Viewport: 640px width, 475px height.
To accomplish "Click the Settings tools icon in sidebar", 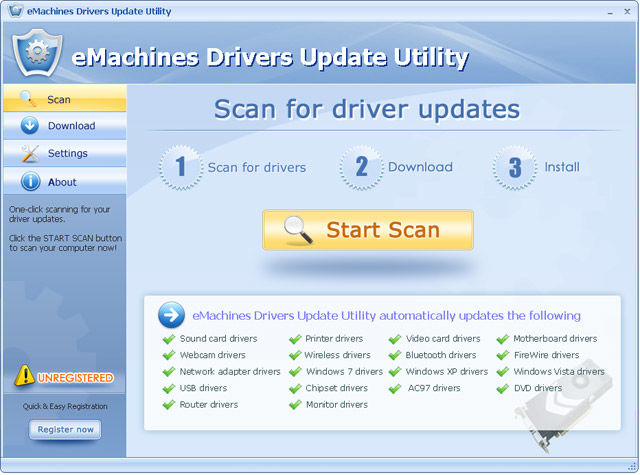I will click(29, 153).
